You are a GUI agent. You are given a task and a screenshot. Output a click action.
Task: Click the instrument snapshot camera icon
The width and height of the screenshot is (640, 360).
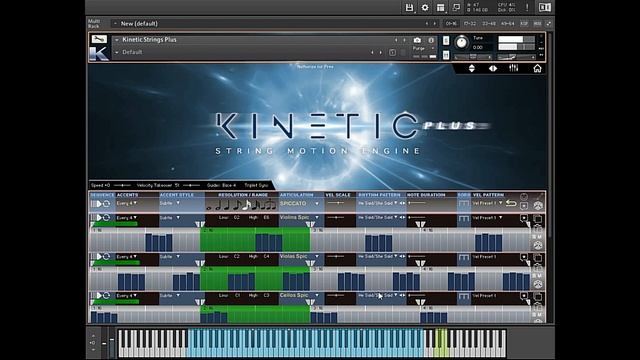tap(417, 40)
